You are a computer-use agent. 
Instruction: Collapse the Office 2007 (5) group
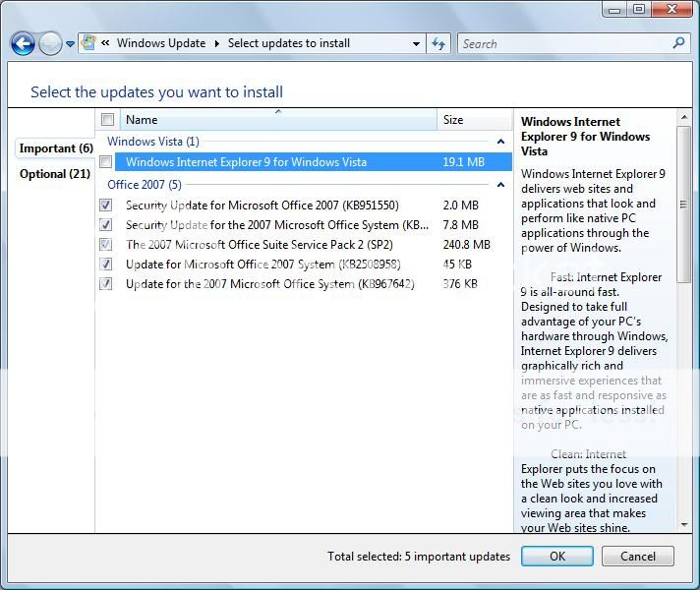[502, 185]
